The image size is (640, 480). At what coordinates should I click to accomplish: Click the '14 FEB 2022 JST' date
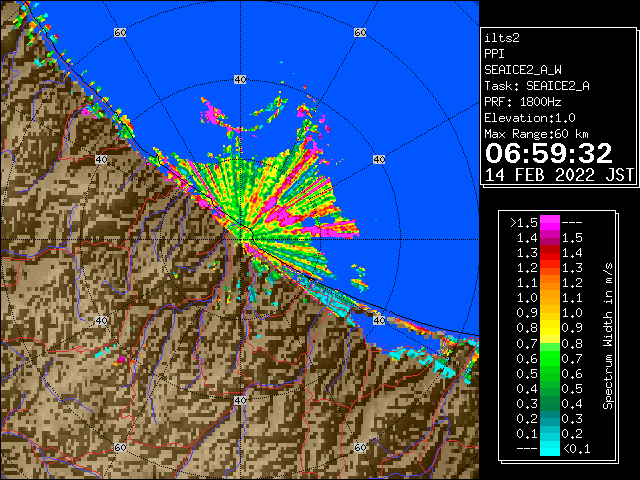(x=559, y=175)
